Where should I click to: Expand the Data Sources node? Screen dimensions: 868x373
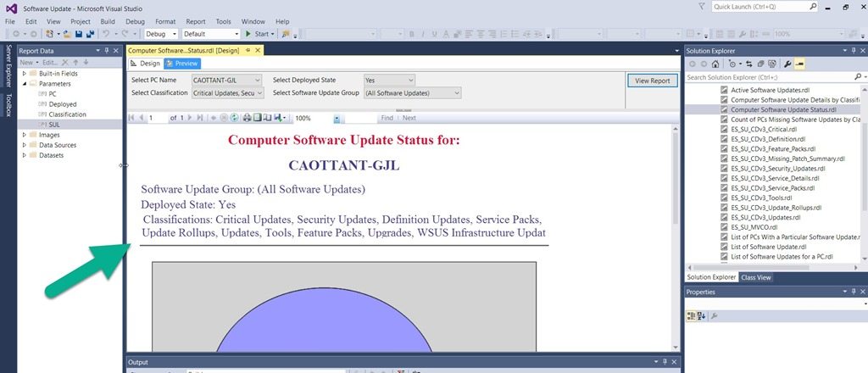(x=24, y=145)
